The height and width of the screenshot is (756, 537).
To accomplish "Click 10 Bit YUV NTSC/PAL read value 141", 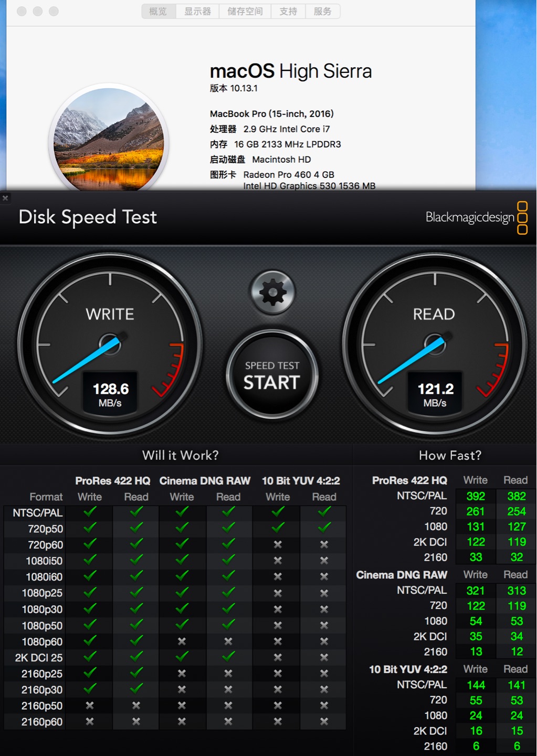I will [517, 685].
